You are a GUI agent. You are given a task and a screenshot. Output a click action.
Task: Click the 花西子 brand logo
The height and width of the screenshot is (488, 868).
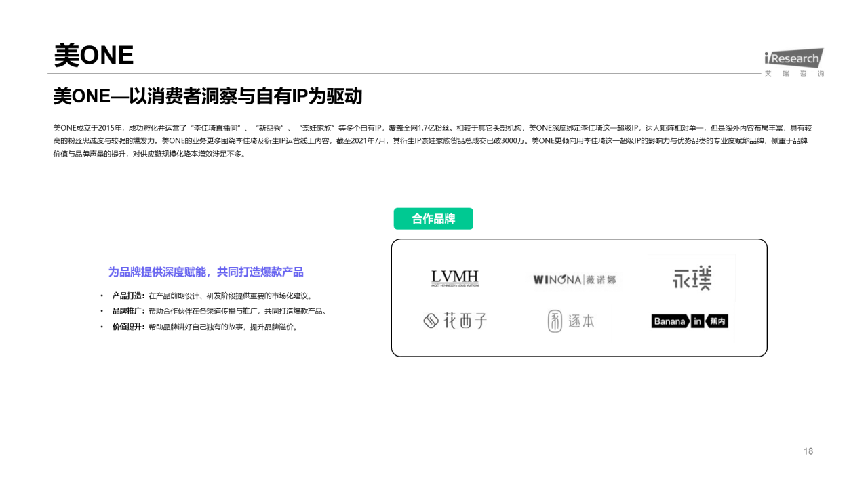click(x=455, y=321)
